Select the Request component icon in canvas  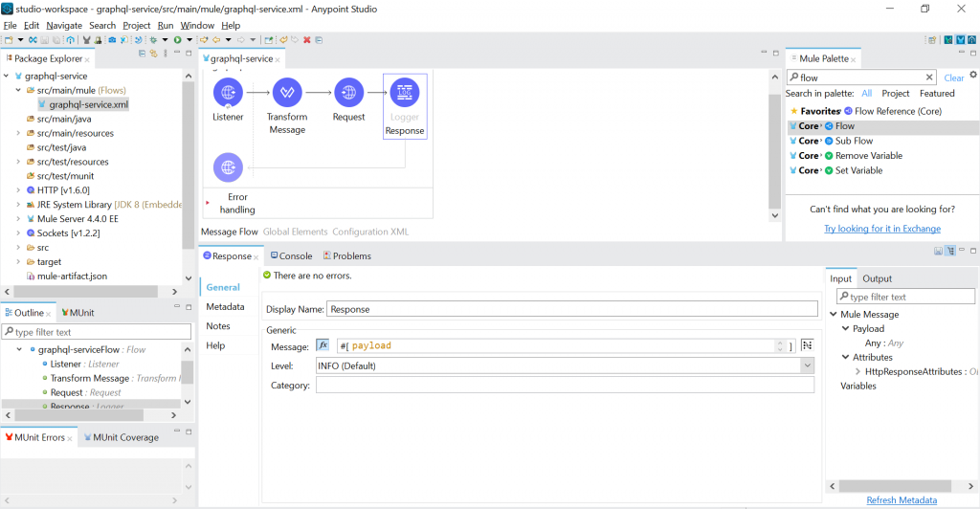coord(348,93)
